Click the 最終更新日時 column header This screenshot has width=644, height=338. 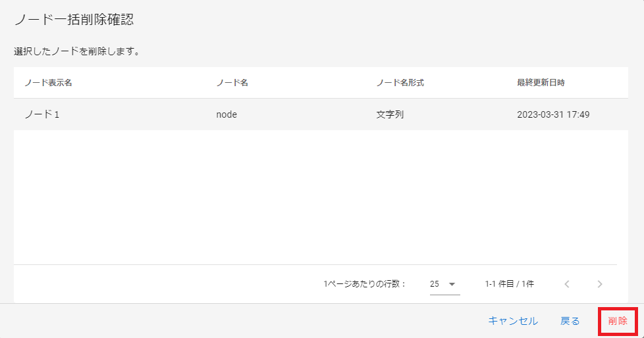541,83
